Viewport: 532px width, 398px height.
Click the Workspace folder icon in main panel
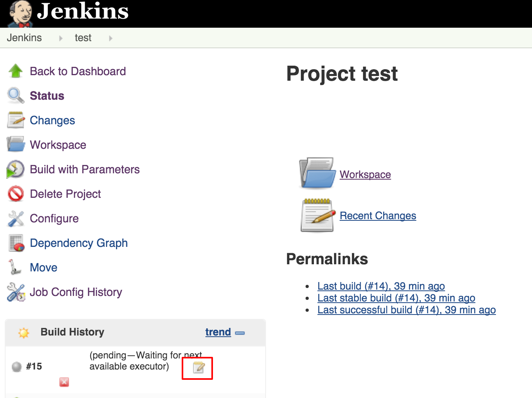(317, 173)
